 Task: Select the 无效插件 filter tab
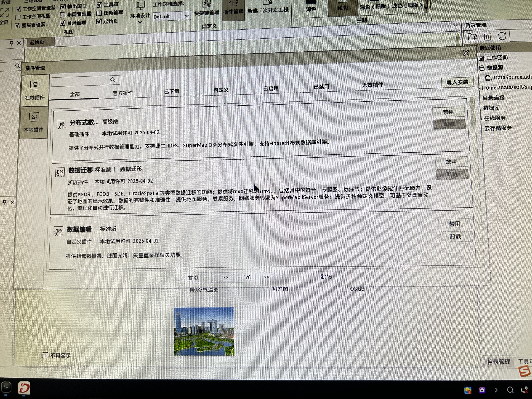point(373,85)
